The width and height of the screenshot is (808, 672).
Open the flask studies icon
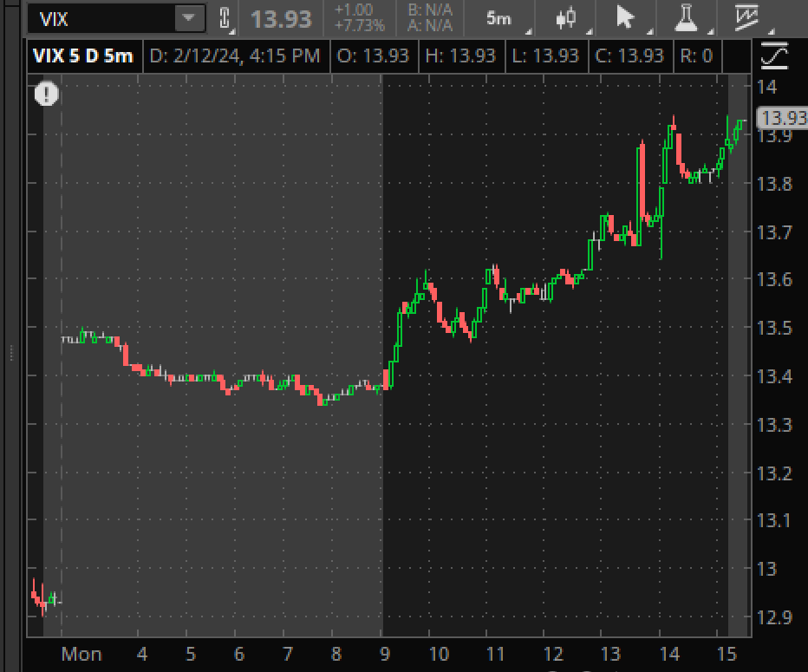(686, 18)
